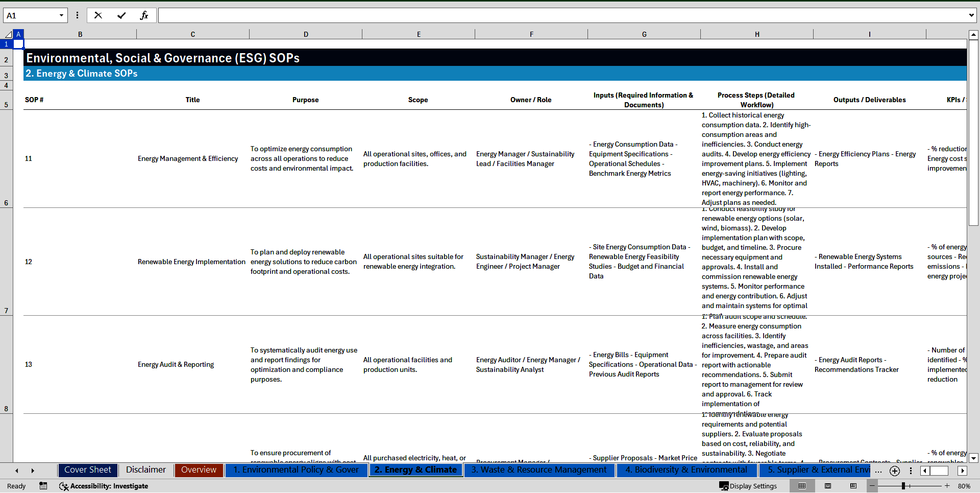
Task: Click the Insert Function fx icon
Action: (x=144, y=15)
